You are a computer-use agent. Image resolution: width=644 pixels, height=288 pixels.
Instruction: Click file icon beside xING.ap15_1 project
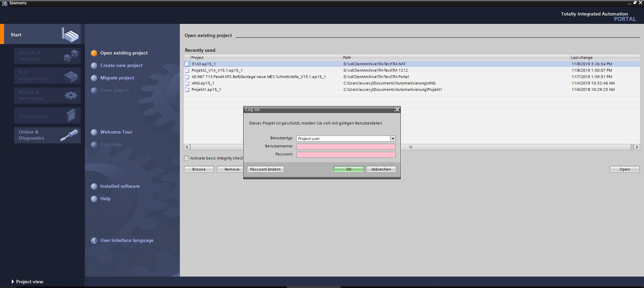(187, 83)
